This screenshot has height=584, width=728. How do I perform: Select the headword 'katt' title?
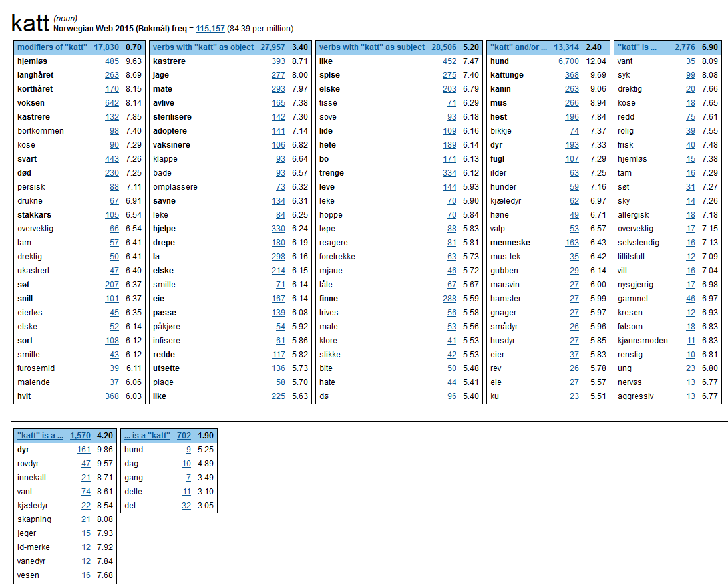[x=30, y=23]
